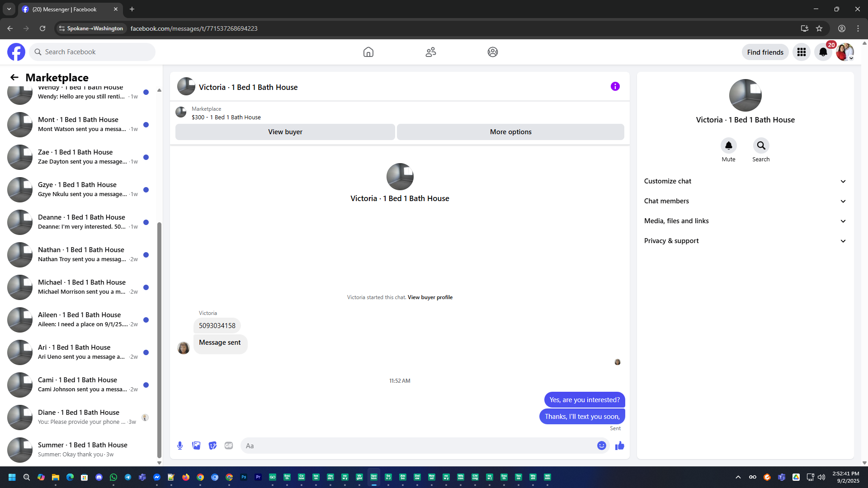868x488 pixels.
Task: Click the View buyer button
Action: [x=285, y=132]
